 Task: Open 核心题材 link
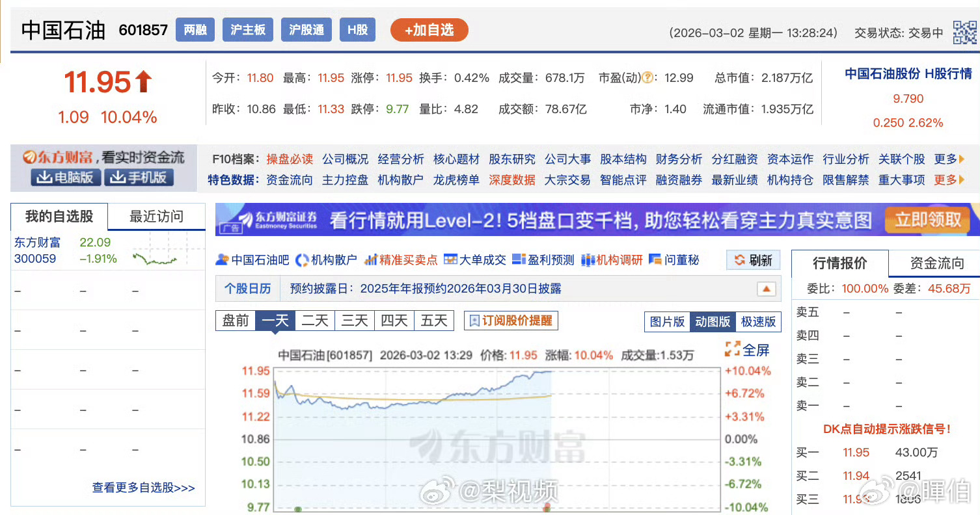coord(456,159)
